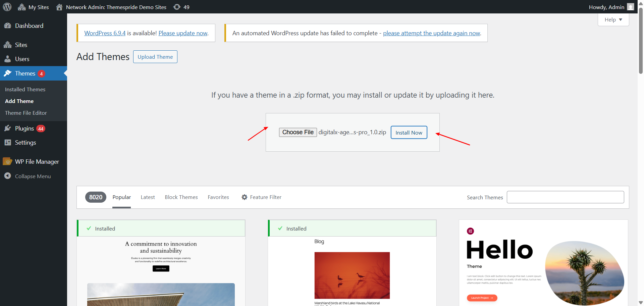The image size is (644, 306).
Task: Click the WP File Manager folder icon
Action: [x=7, y=161]
